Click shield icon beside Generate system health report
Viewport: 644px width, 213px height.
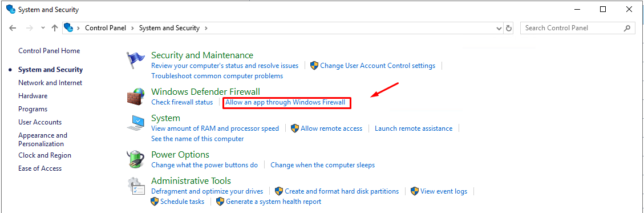[x=221, y=202]
